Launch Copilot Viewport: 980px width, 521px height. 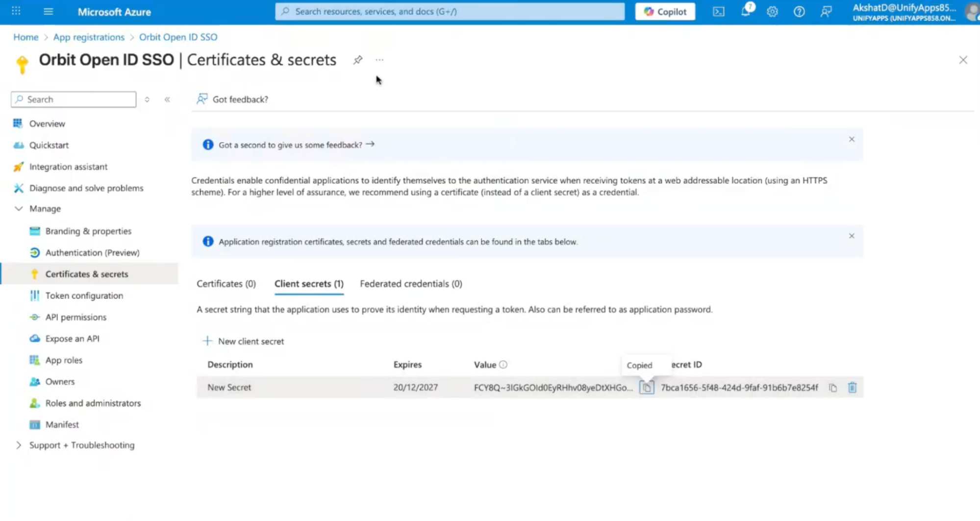[665, 12]
